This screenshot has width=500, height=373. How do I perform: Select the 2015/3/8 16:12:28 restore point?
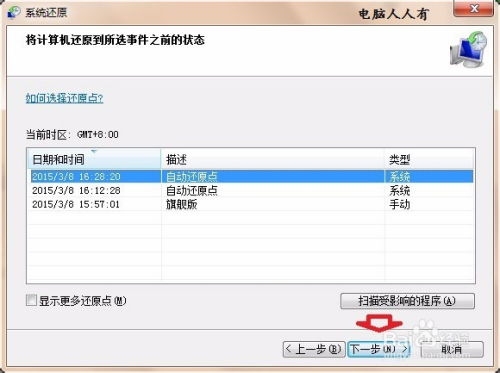252,190
